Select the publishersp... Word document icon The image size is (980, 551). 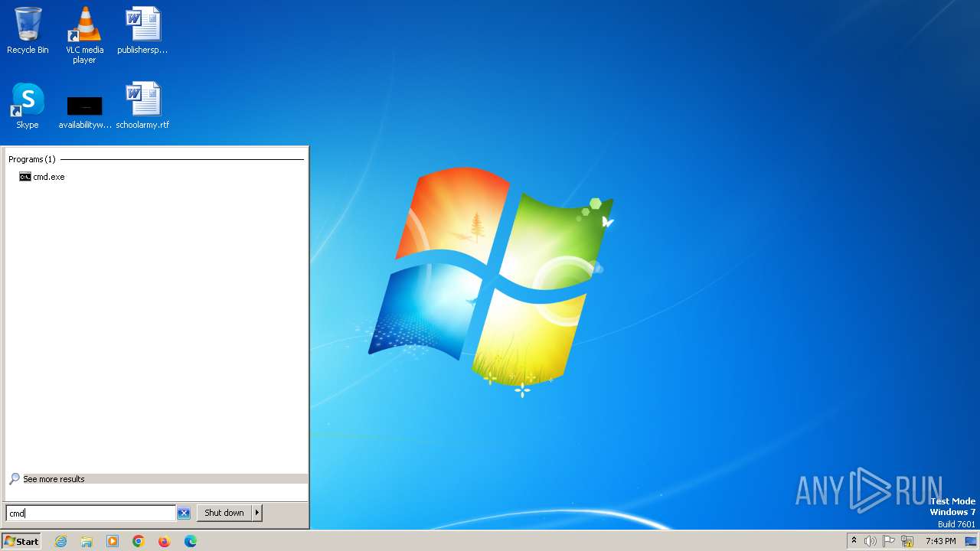pos(142,31)
